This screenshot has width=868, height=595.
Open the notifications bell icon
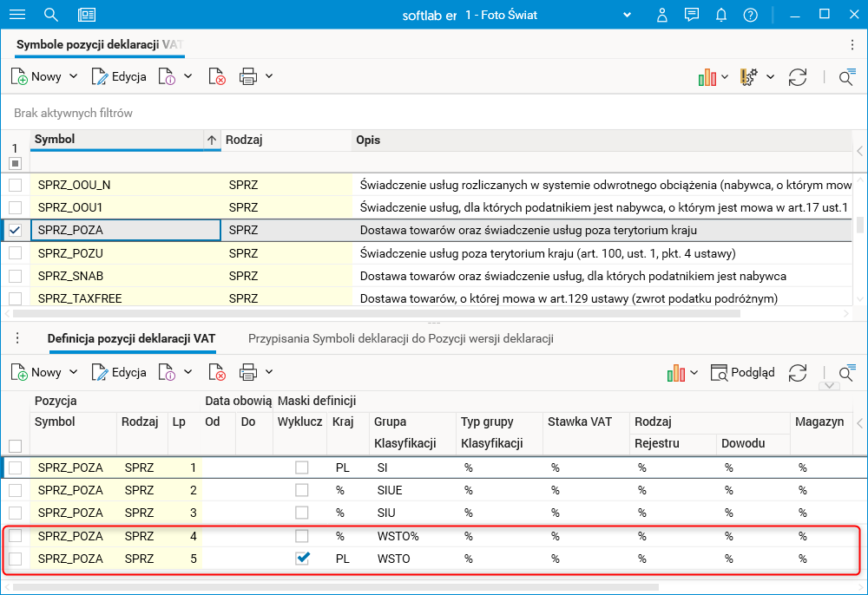[720, 15]
